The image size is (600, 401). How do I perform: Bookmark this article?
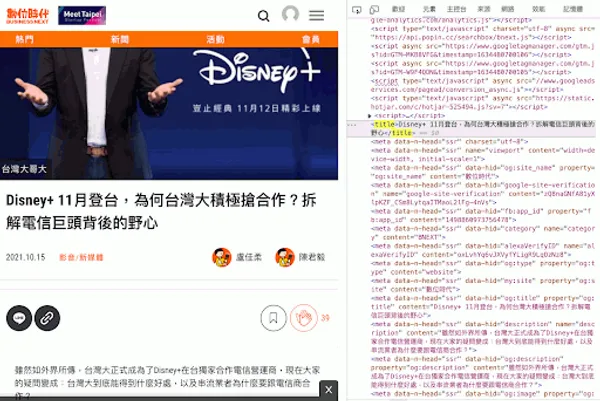click(273, 318)
